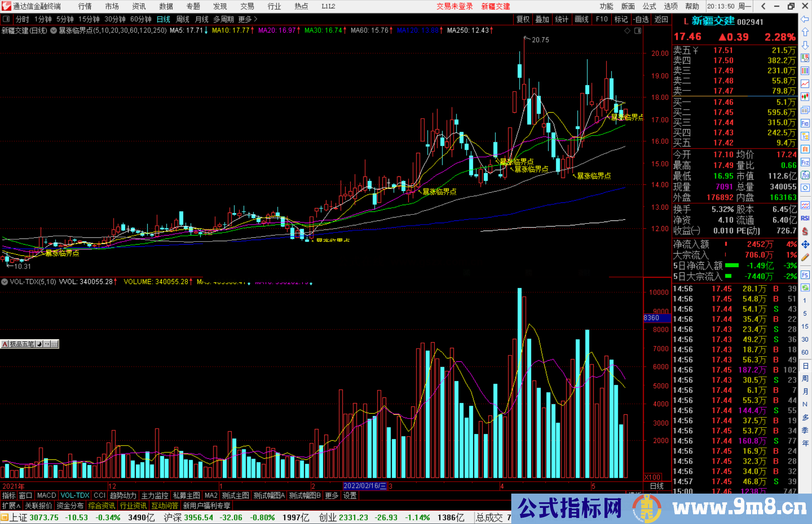
Task: Click the F12 sidebar icon
Action: tap(805, 162)
